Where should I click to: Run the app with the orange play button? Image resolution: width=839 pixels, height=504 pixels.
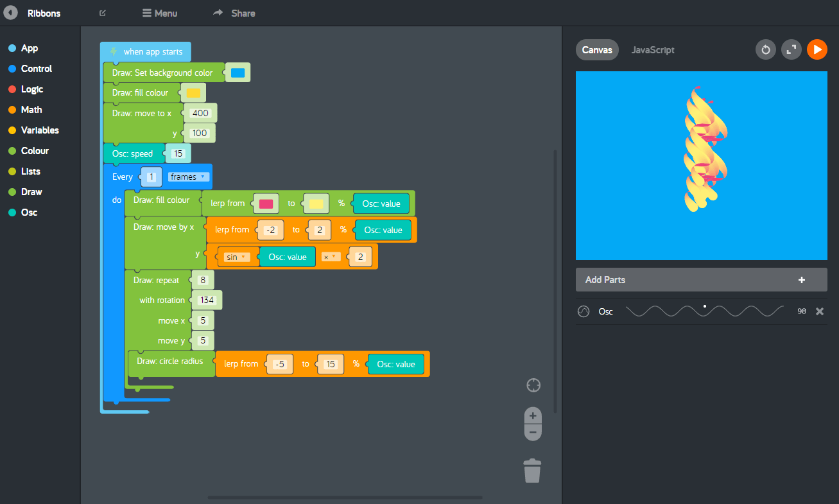tap(817, 49)
